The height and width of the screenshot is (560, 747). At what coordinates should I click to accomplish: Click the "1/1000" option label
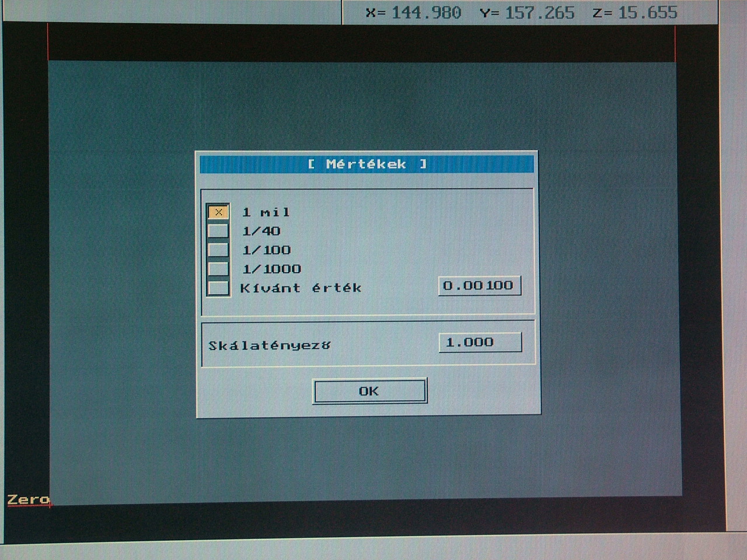coord(272,269)
